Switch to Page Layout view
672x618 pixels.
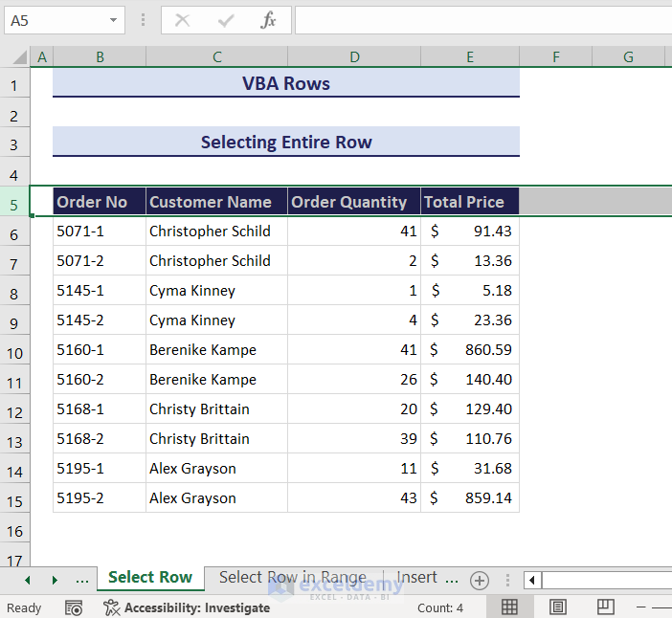(558, 607)
